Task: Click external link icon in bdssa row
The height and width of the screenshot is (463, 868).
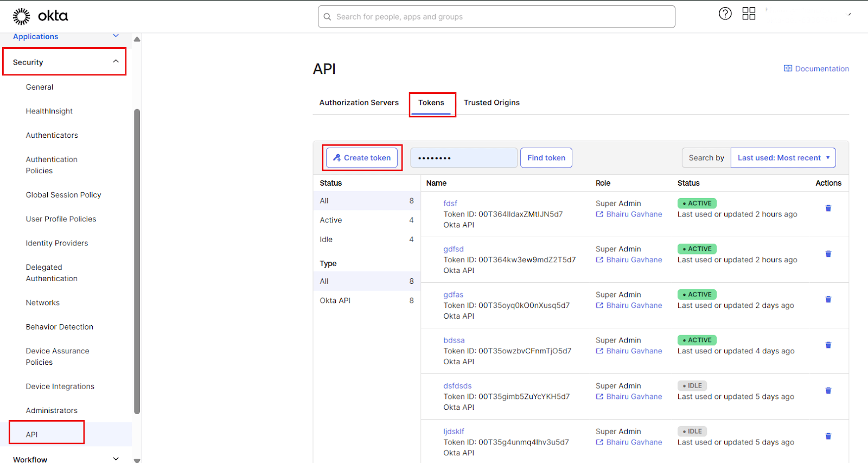Action: point(599,351)
